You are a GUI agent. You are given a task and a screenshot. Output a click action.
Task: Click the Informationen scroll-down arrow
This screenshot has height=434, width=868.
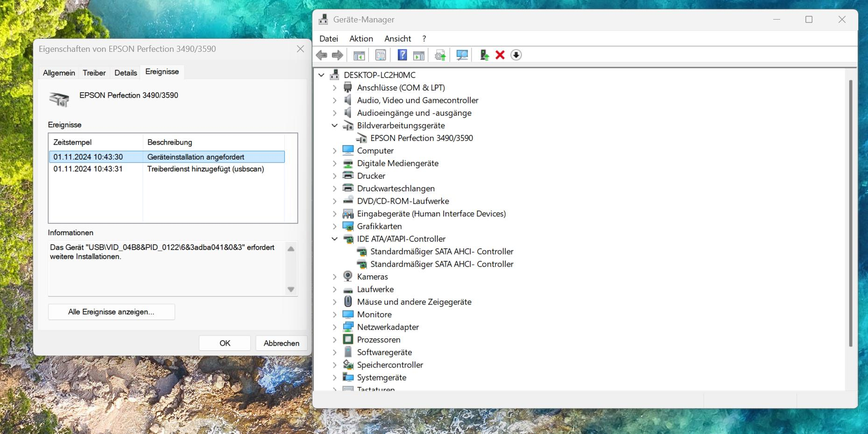(291, 289)
